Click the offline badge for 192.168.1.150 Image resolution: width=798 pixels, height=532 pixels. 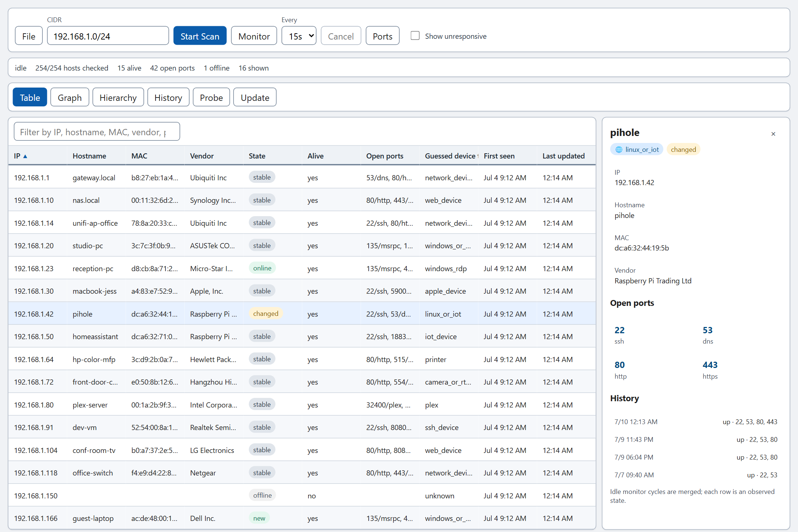point(262,495)
